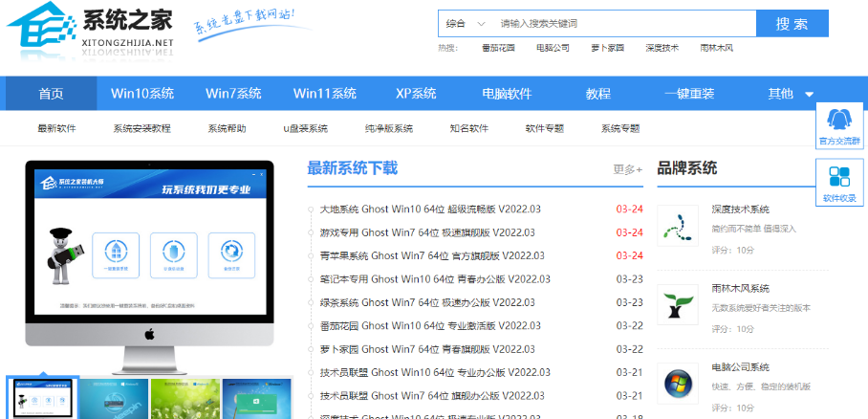The height and width of the screenshot is (419, 868).
Task: Open u盘装系统 submenu link
Action: click(x=306, y=128)
